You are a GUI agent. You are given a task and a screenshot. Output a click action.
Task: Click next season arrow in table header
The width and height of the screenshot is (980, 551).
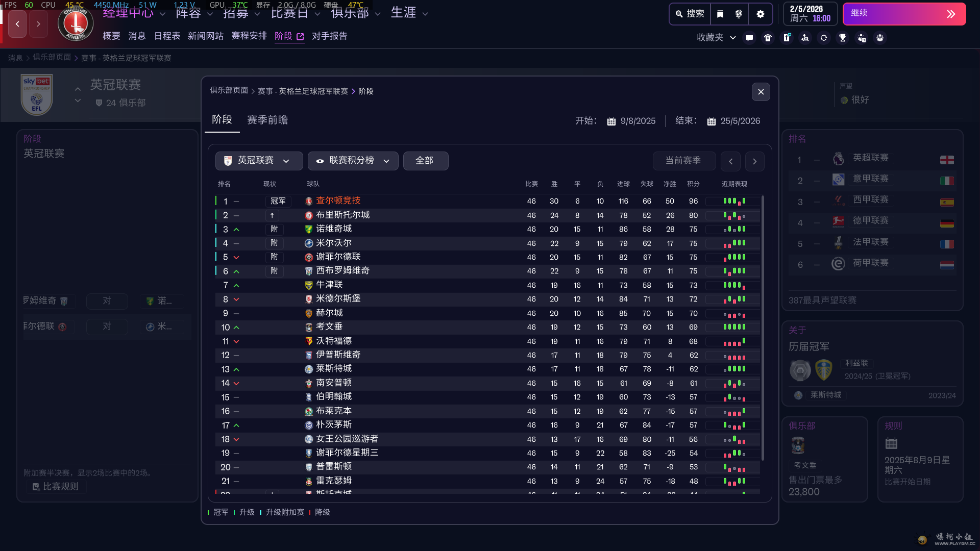754,161
